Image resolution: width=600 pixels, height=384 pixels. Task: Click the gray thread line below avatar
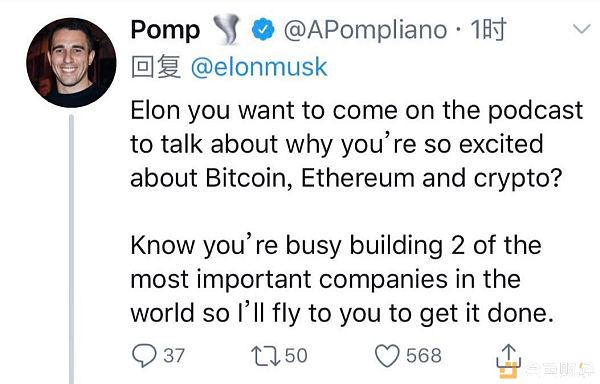71,249
